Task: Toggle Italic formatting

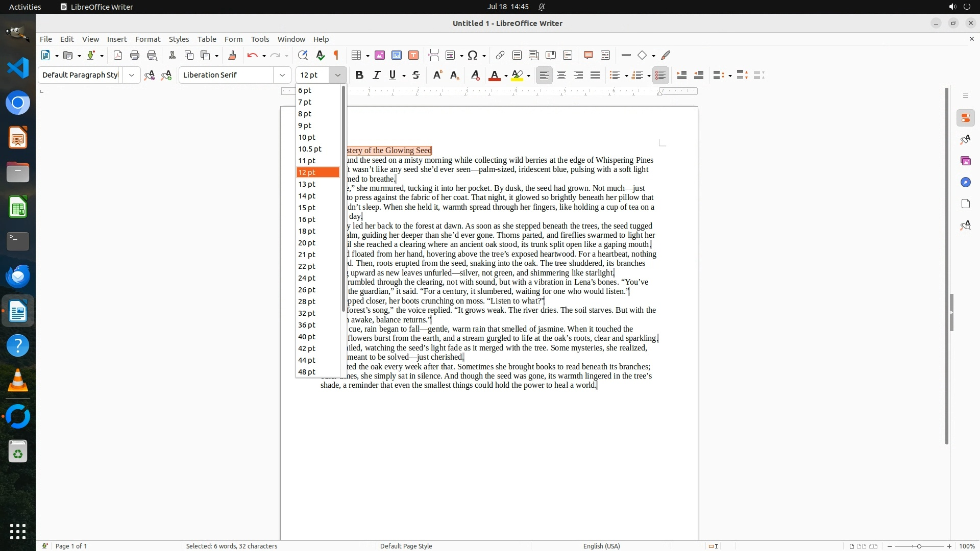Action: coord(376,75)
